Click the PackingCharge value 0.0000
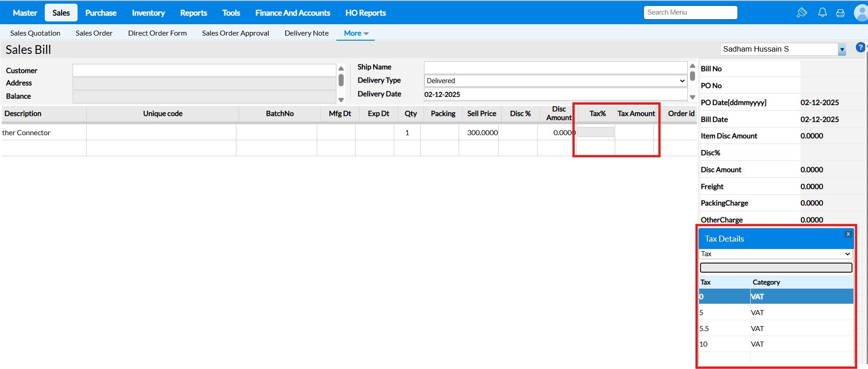Image resolution: width=868 pixels, height=369 pixels. pyautogui.click(x=812, y=203)
